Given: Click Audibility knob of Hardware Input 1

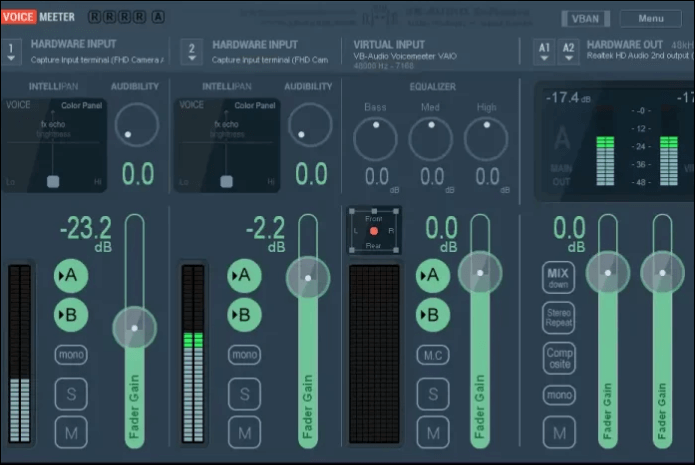Looking at the screenshot, I should 137,125.
